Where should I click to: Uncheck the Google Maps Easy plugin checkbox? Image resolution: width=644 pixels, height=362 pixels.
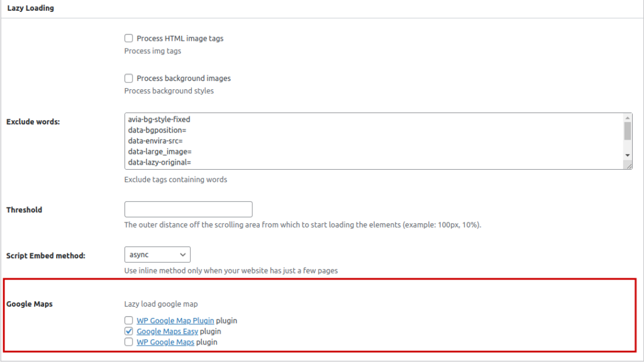point(128,331)
